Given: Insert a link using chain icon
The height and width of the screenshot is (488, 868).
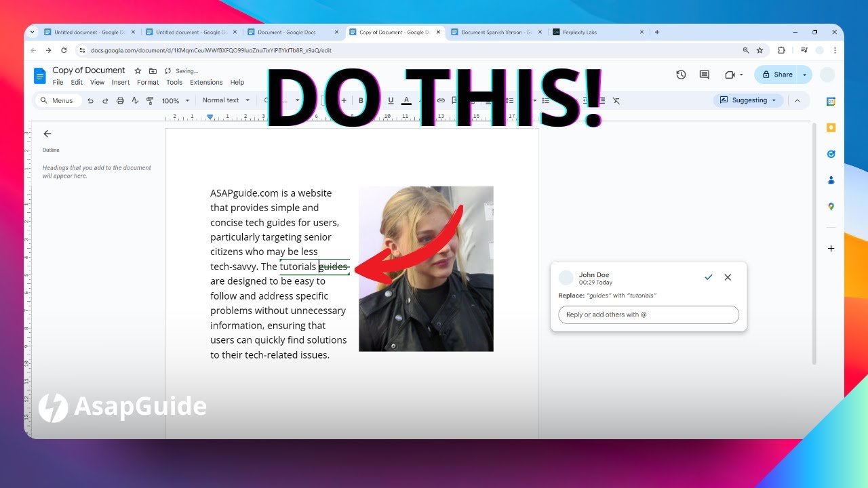Looking at the screenshot, I should (441, 100).
